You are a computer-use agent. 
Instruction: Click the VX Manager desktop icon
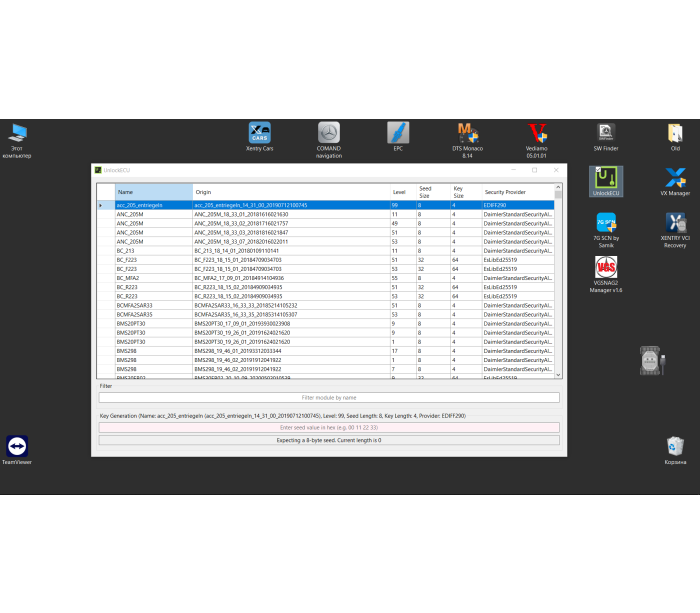click(x=675, y=179)
